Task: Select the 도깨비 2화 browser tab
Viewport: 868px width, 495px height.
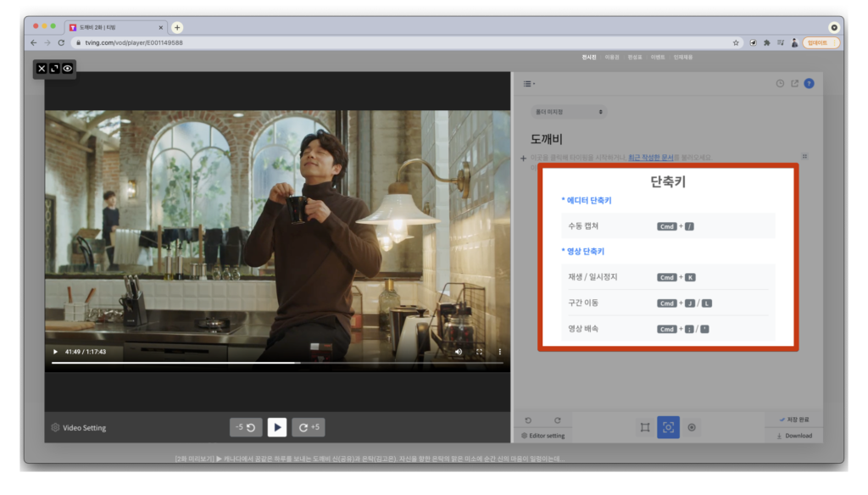Action: (x=117, y=27)
